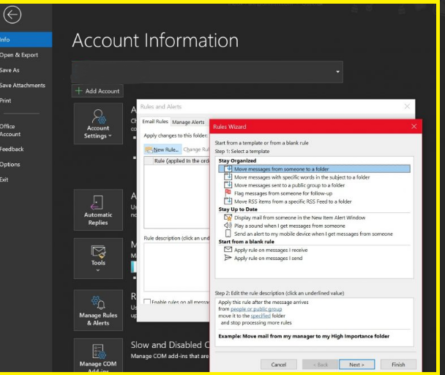445x375 pixels.
Task: Open Account Settings dropdown button
Action: click(98, 124)
